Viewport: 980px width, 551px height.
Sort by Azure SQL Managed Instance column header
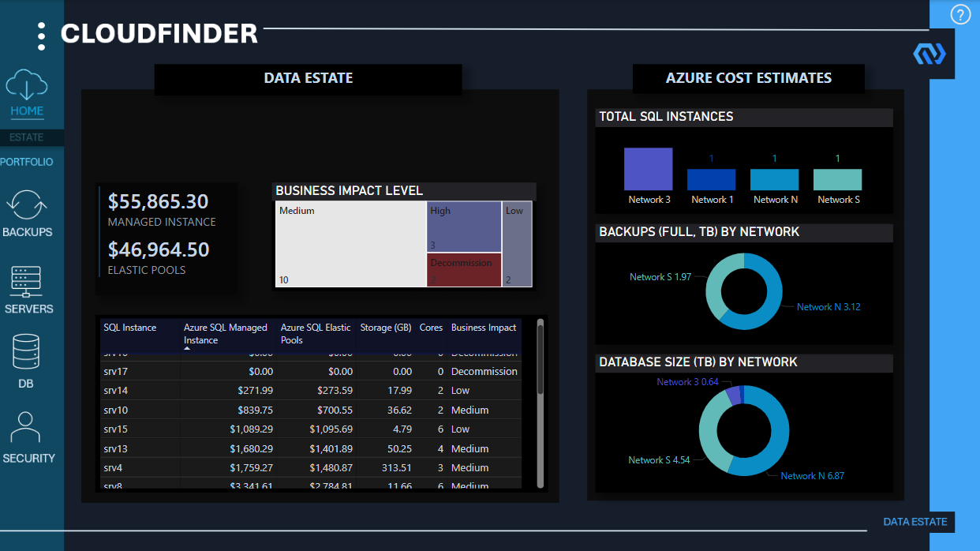coord(226,334)
